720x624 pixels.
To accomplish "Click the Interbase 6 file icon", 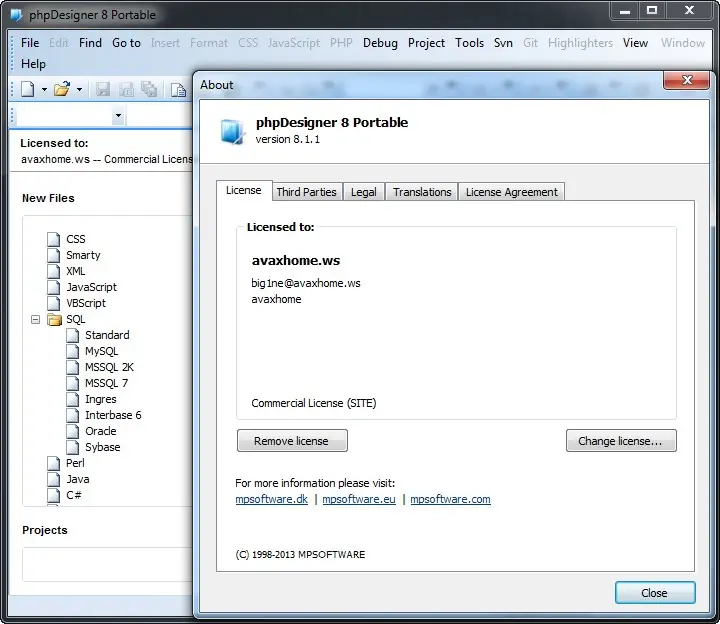I will tap(73, 415).
